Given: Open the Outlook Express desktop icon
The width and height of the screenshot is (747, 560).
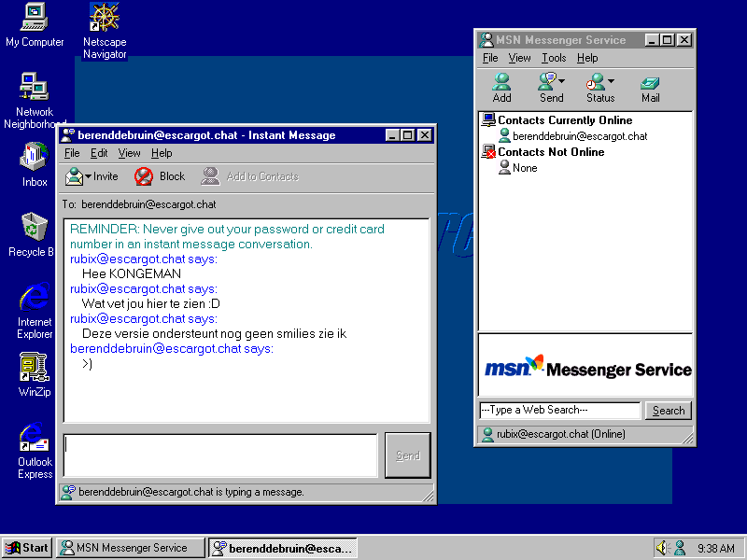Looking at the screenshot, I should pos(35,449).
